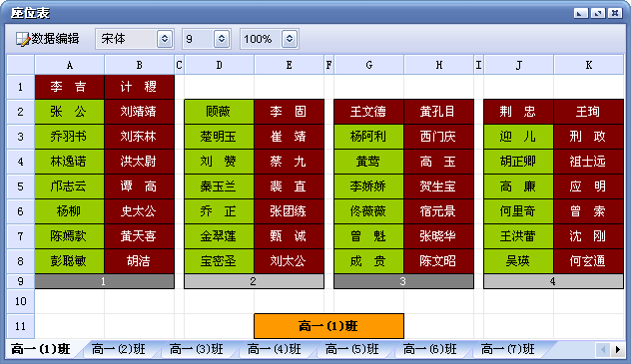Switch to the 高一(5)班 tab
This screenshot has width=631, height=364.
click(352, 349)
